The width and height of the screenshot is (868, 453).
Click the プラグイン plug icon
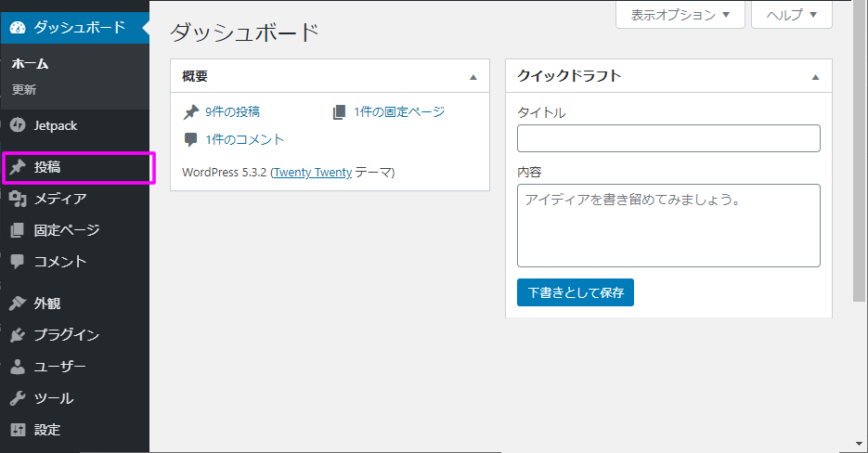coord(18,335)
